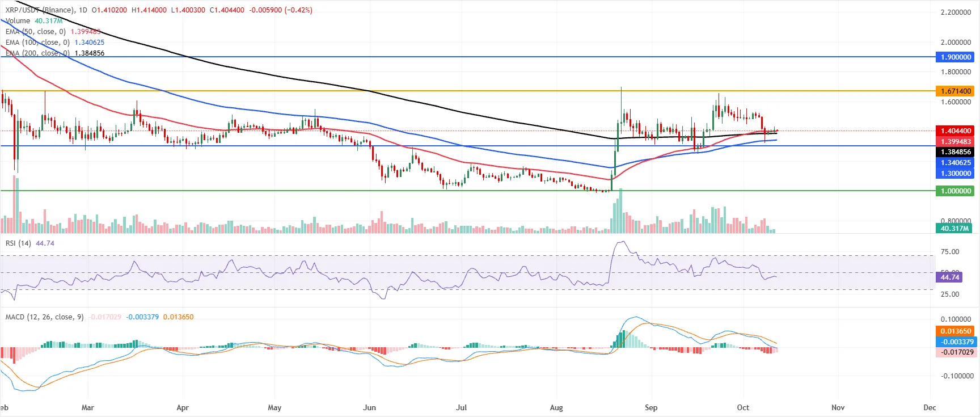Click the black EMA 200 tag 1.384856
This screenshot has width=980, height=417.
[954, 152]
